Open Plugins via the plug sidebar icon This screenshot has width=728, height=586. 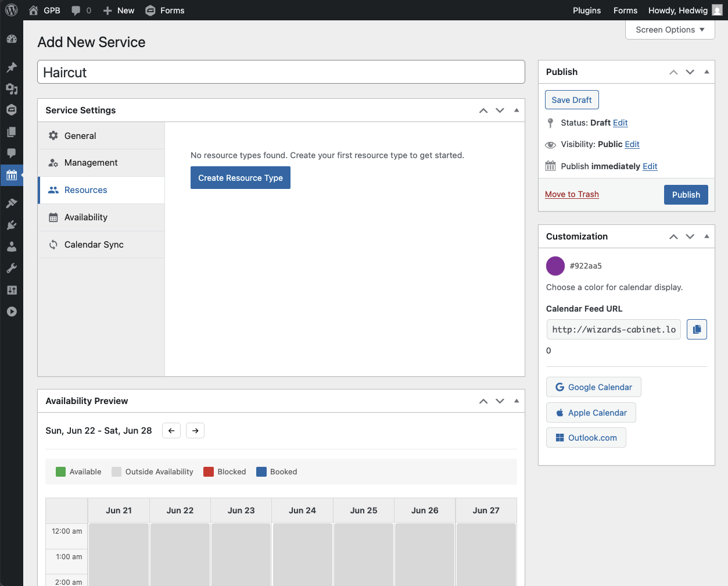click(12, 225)
